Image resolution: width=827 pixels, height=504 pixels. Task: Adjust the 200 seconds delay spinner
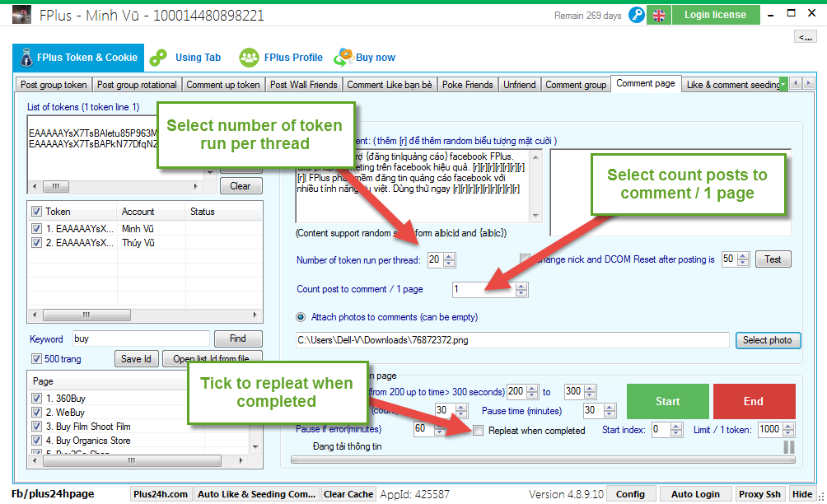(x=532, y=392)
